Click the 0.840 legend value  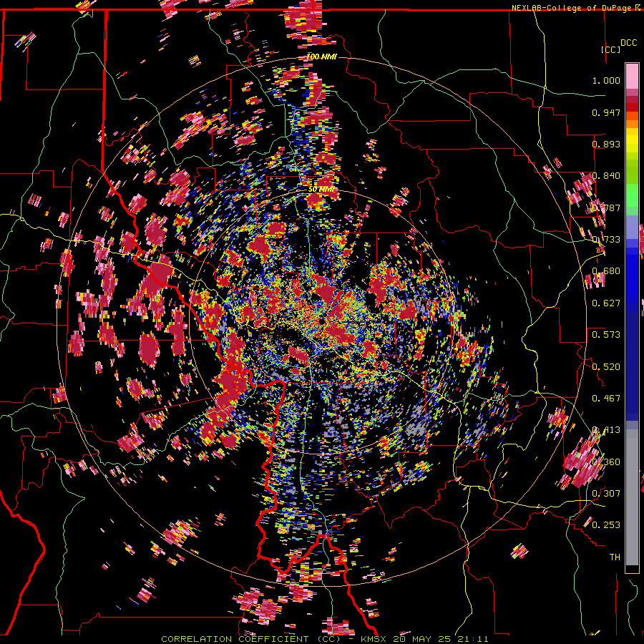tap(606, 176)
